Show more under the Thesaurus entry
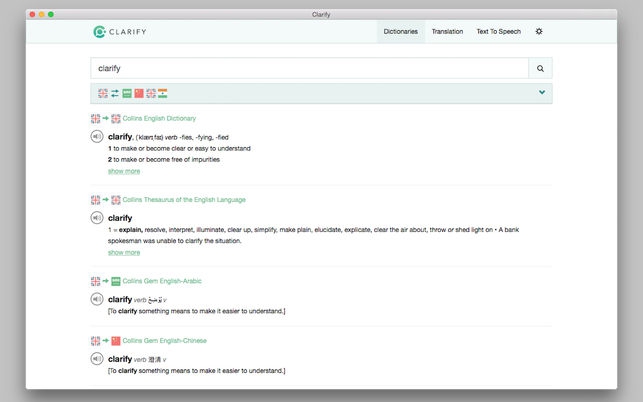This screenshot has width=643, height=402. click(124, 252)
